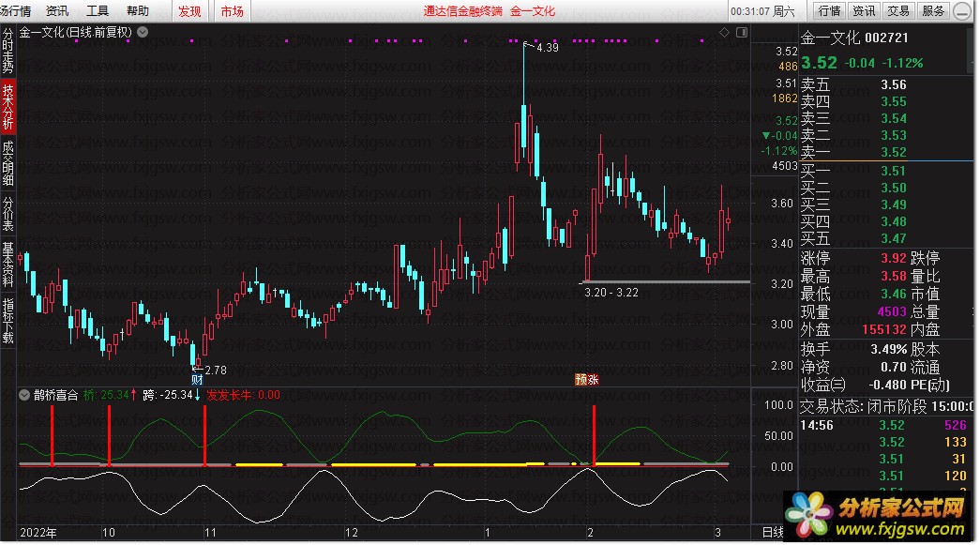
Task: Open the 工具 menu
Action: click(97, 10)
